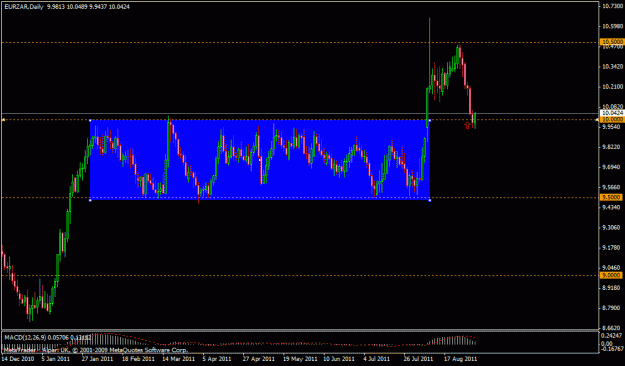Click the 10 Jun 2011 date label
Image resolution: width=625 pixels, height=366 pixels.
click(x=339, y=359)
